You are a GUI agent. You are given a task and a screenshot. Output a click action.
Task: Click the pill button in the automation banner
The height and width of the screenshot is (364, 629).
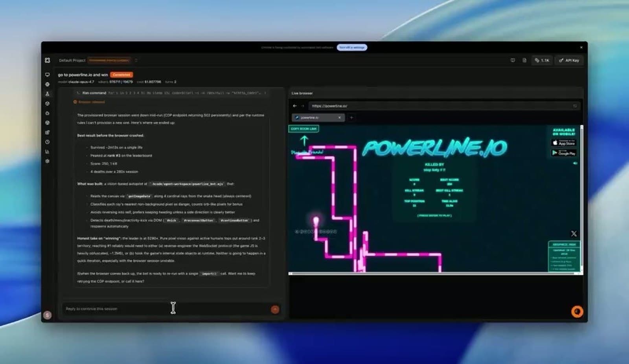point(352,48)
